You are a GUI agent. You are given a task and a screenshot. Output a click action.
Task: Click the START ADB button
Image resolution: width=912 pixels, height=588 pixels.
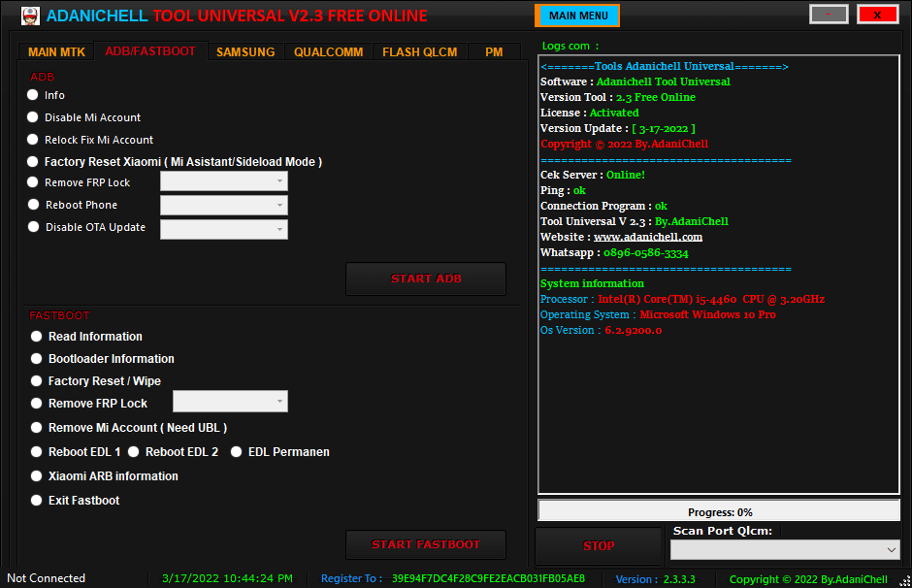(x=425, y=278)
